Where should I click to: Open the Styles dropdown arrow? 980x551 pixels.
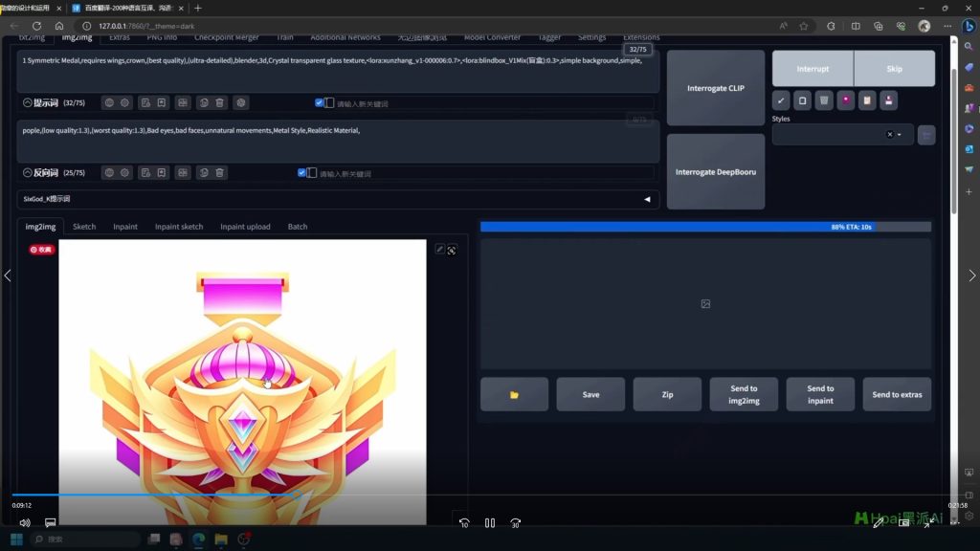(x=899, y=135)
